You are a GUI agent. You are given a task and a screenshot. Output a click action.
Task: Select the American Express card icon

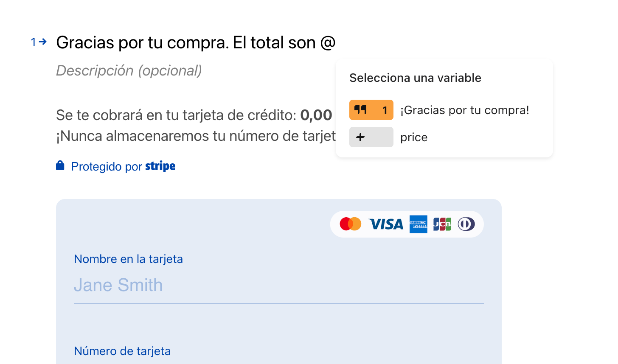pos(419,224)
